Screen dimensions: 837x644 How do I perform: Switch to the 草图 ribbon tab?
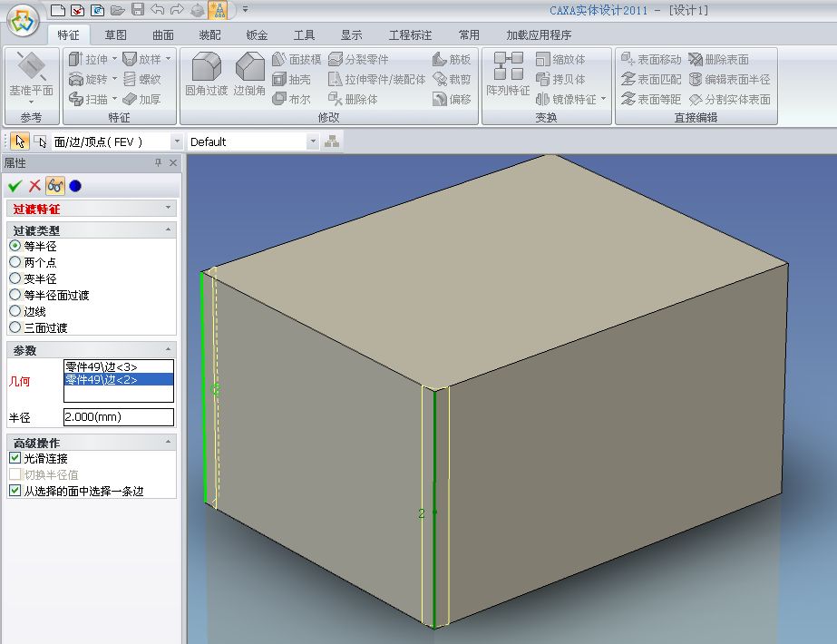pos(115,35)
